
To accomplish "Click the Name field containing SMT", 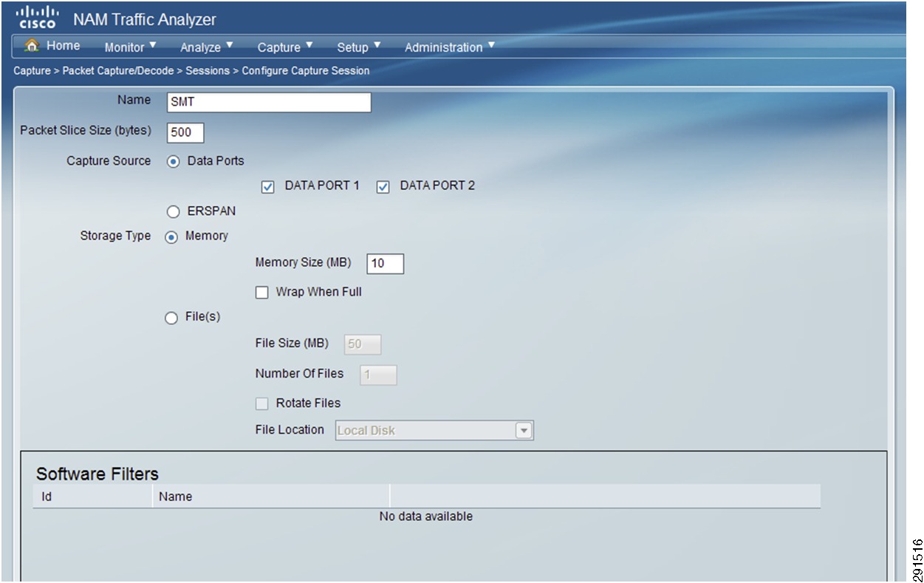I will point(269,102).
